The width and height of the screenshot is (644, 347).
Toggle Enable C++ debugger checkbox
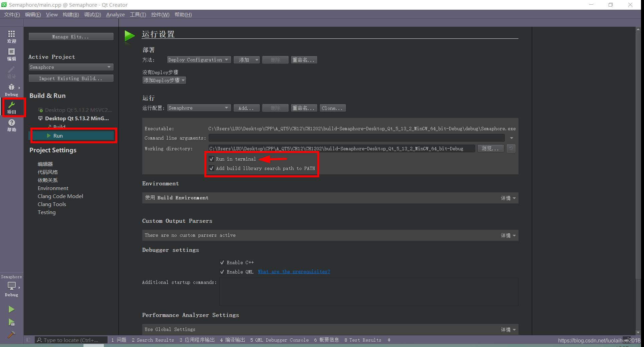click(222, 263)
